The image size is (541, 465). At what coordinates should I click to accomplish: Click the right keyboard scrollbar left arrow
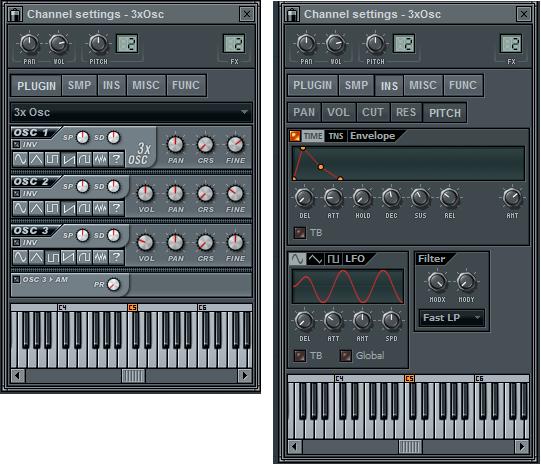295,447
